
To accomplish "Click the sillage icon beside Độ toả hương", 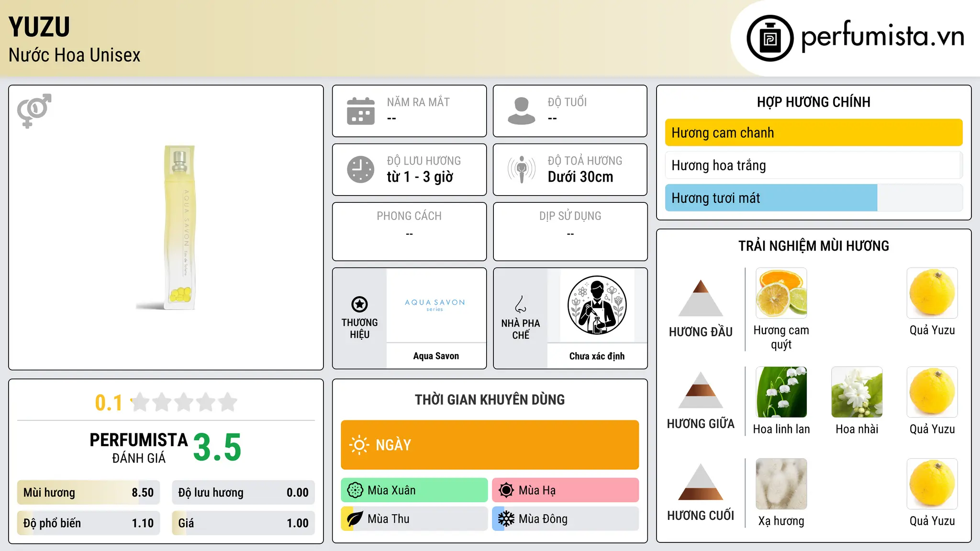I will [522, 169].
